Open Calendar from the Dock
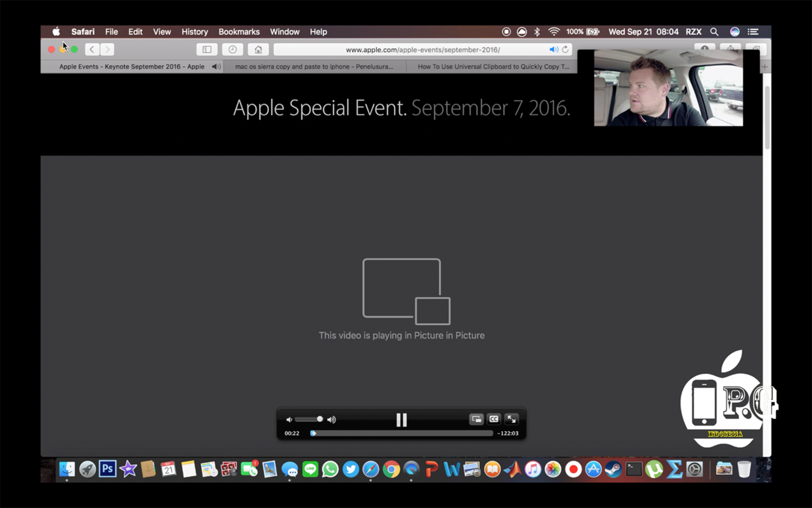Screen dimensions: 812x508 pos(168,469)
